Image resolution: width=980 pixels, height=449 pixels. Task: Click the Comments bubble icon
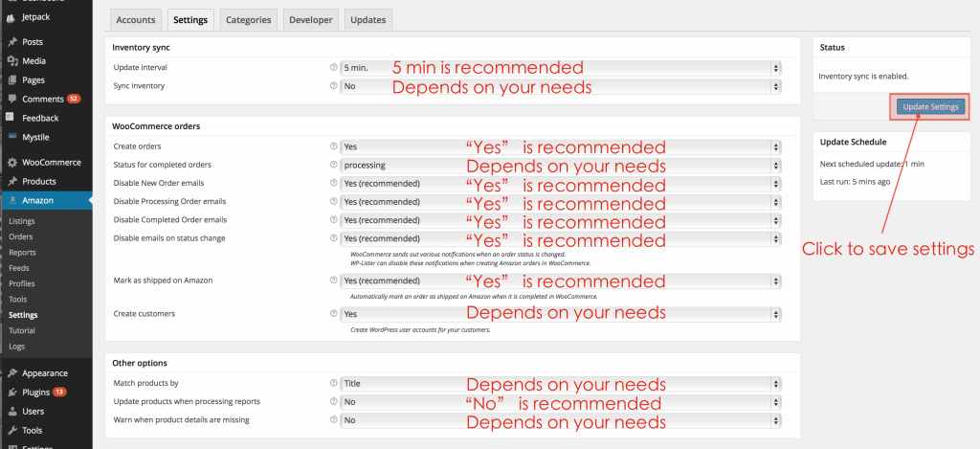[11, 99]
